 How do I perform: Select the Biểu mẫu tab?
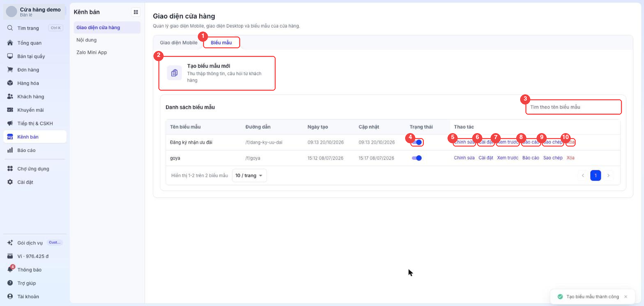tap(221, 43)
